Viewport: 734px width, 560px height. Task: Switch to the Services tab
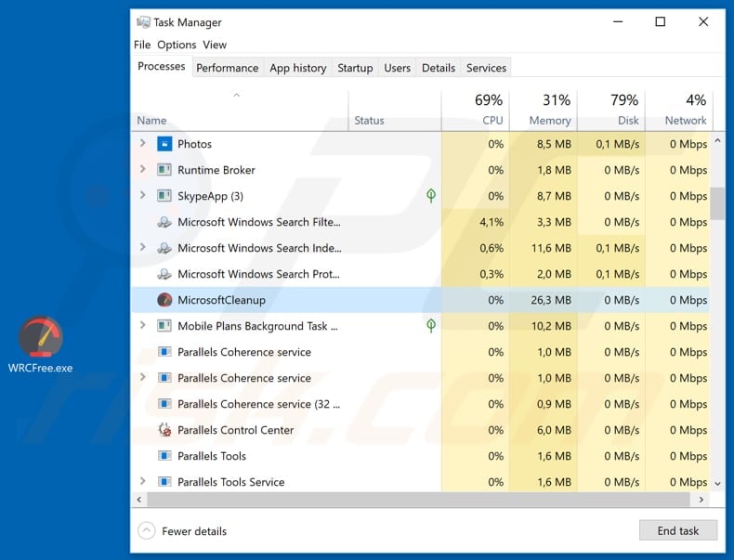click(486, 68)
